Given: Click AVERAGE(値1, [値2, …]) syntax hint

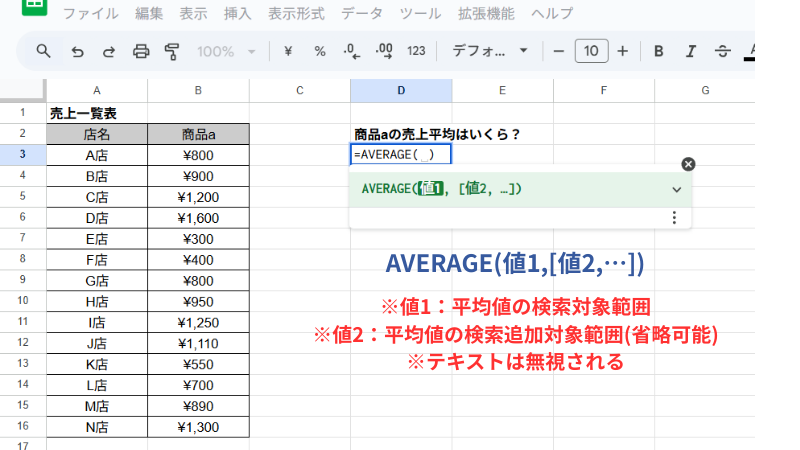Looking at the screenshot, I should click(442, 189).
